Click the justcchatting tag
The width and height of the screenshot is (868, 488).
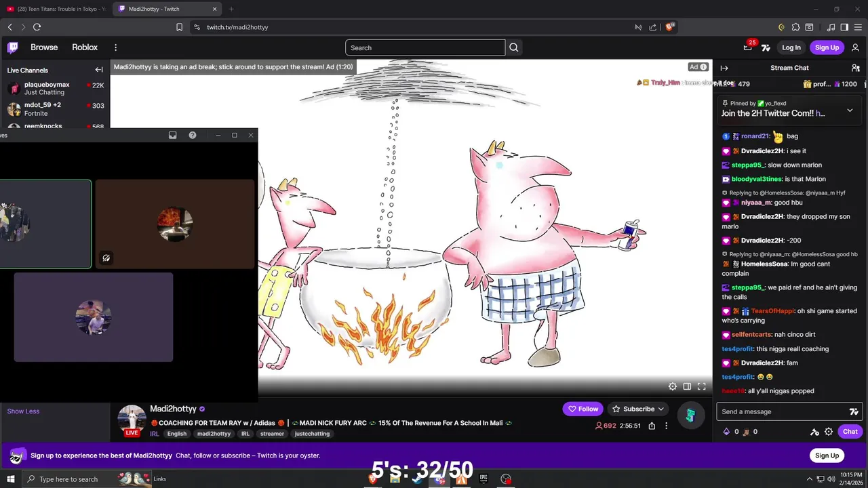(x=312, y=434)
